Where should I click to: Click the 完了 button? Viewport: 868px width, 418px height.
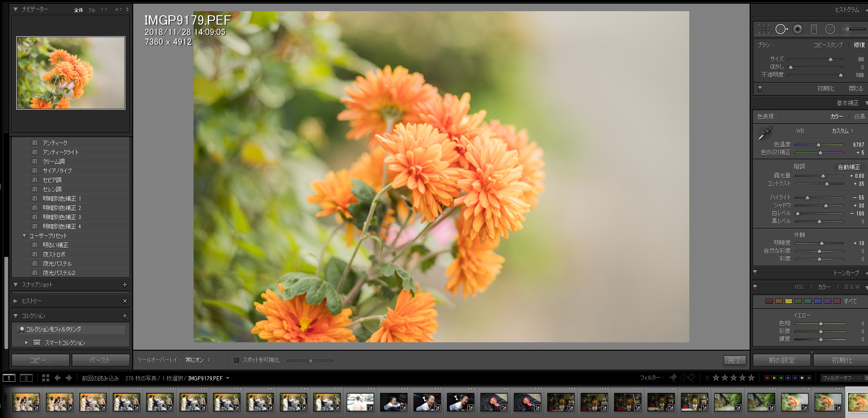734,360
